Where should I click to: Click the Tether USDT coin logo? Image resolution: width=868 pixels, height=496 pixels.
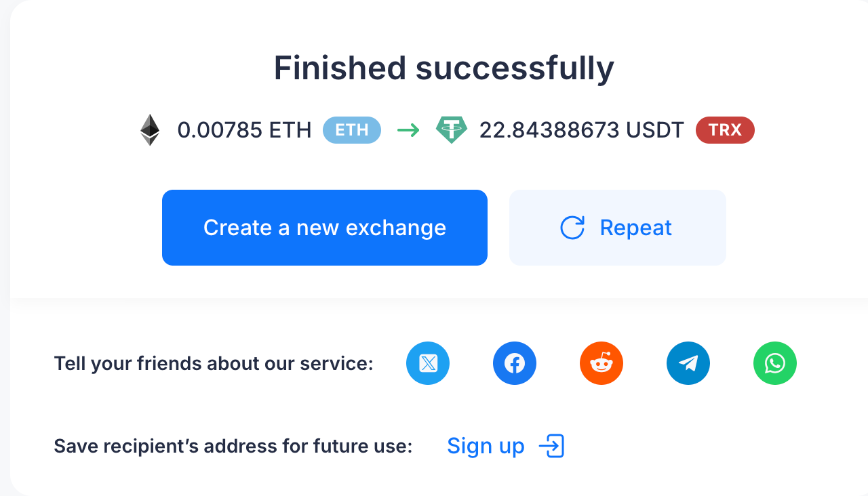452,129
